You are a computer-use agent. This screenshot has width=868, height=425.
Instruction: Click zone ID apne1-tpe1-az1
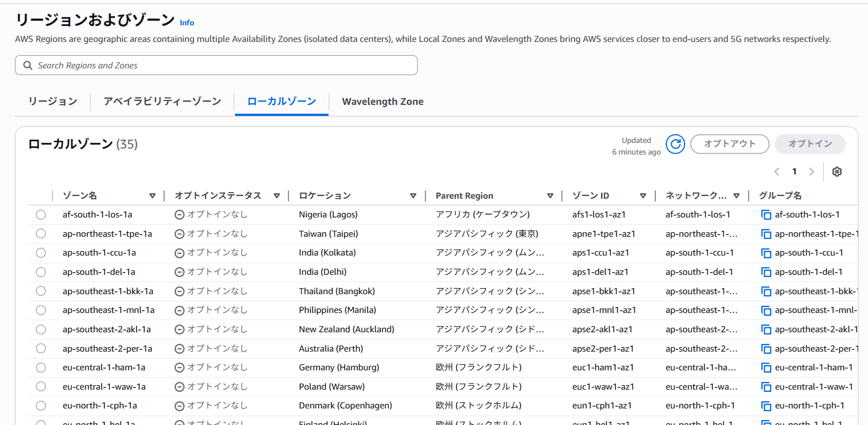604,234
